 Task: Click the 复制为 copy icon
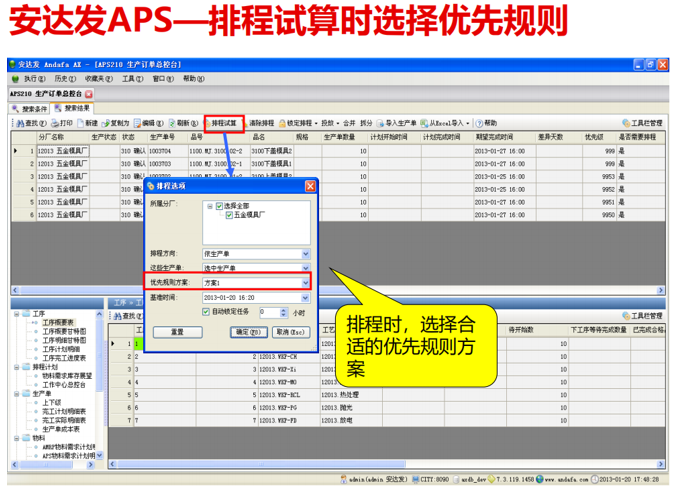(106, 123)
